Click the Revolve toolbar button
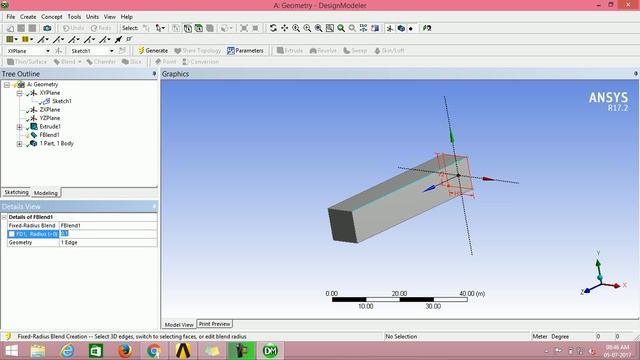The image size is (640, 360). tap(323, 51)
